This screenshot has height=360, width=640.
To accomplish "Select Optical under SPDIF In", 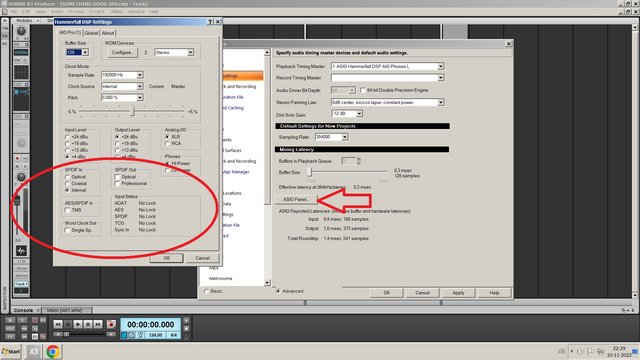I will point(67,177).
